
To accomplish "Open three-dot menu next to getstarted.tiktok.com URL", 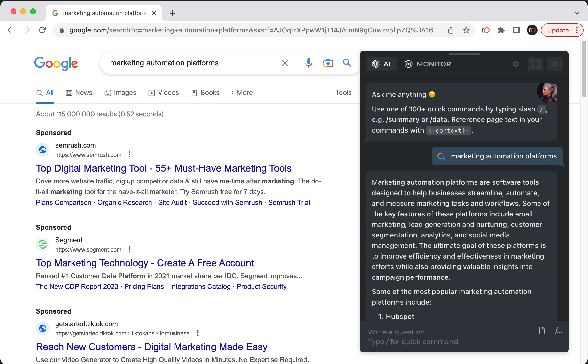I will click(198, 333).
